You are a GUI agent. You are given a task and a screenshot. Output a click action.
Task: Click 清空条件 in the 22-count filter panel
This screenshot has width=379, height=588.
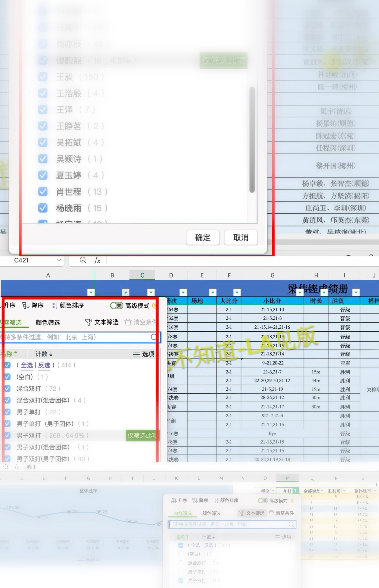click(281, 513)
